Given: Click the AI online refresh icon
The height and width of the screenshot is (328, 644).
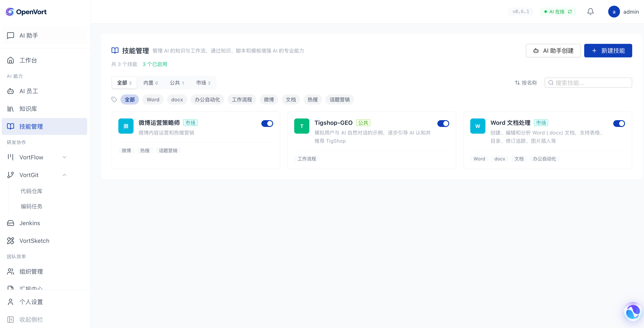Looking at the screenshot, I should pos(570,12).
